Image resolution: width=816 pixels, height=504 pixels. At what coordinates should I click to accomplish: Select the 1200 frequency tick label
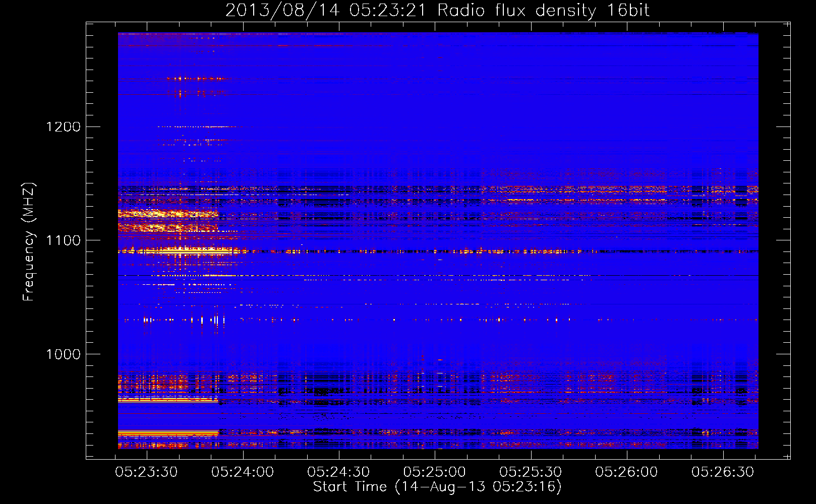[x=63, y=127]
